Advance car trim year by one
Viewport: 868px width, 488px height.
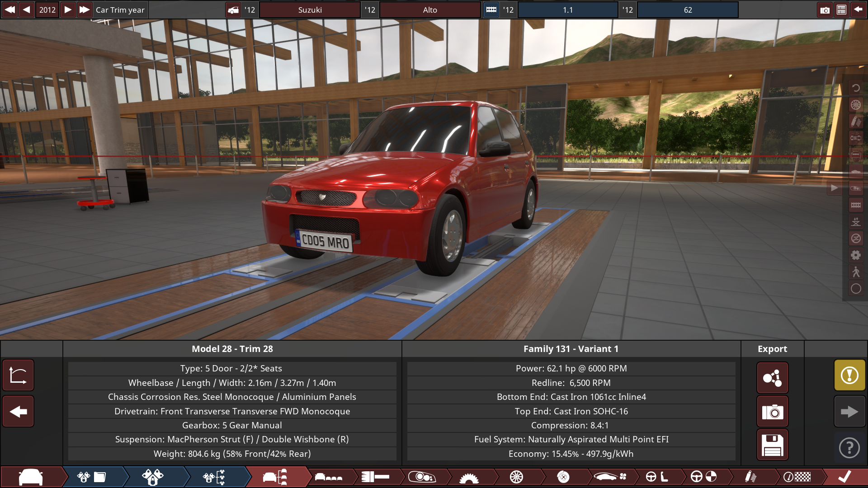pyautogui.click(x=67, y=10)
